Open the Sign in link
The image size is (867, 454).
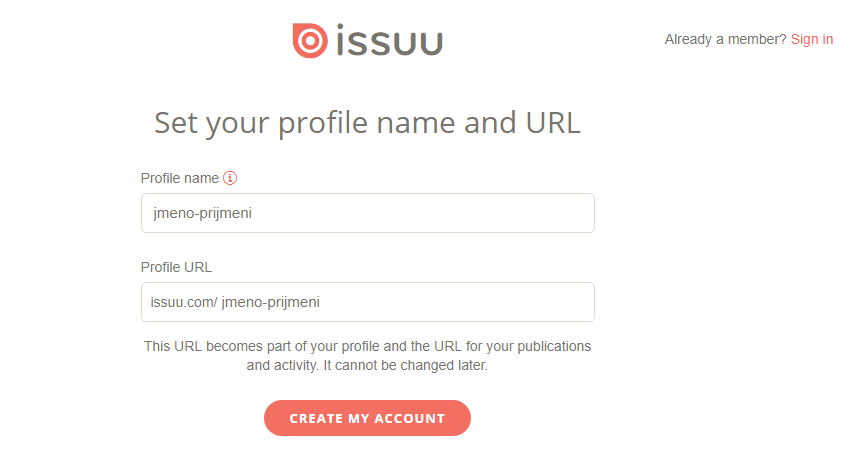[x=811, y=39]
